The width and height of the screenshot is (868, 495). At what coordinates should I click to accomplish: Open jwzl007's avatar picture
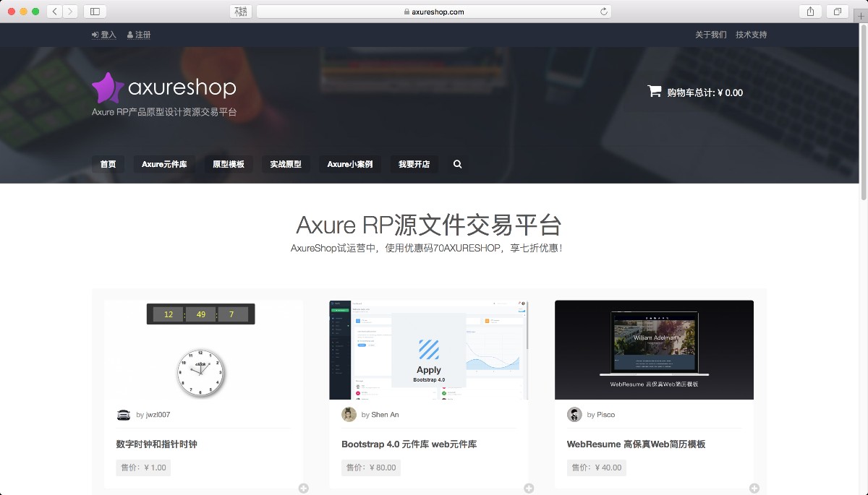pos(123,415)
